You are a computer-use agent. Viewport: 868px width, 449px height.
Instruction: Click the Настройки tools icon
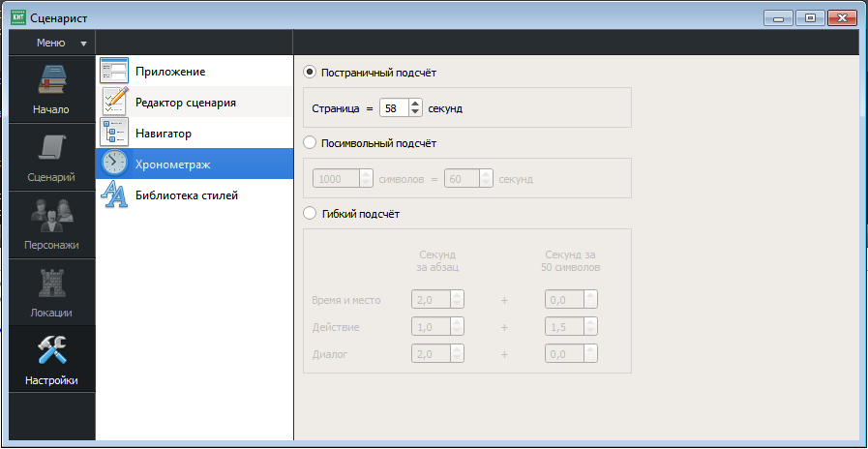[x=52, y=350]
